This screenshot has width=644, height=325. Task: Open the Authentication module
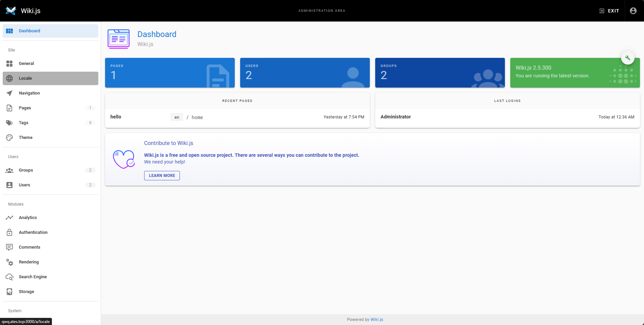pos(51,232)
